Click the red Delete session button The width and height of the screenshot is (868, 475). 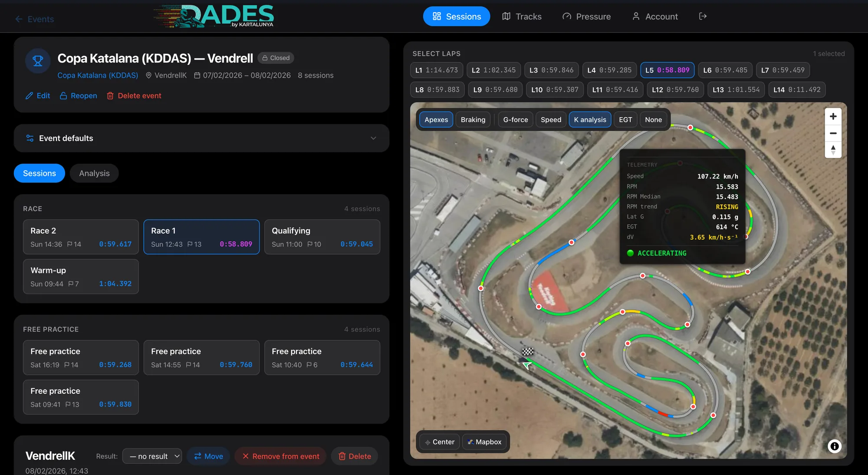[x=354, y=456]
